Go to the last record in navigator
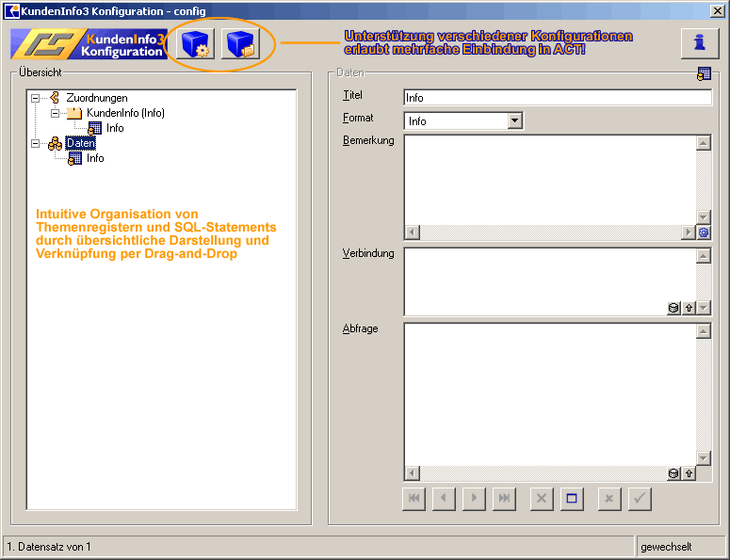The image size is (730, 560). coord(505,499)
